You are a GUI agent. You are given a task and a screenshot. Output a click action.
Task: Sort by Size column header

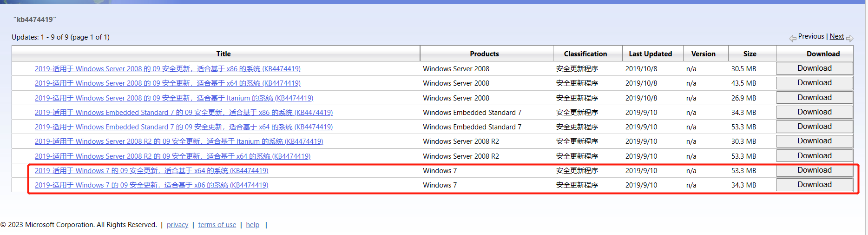[x=750, y=54]
